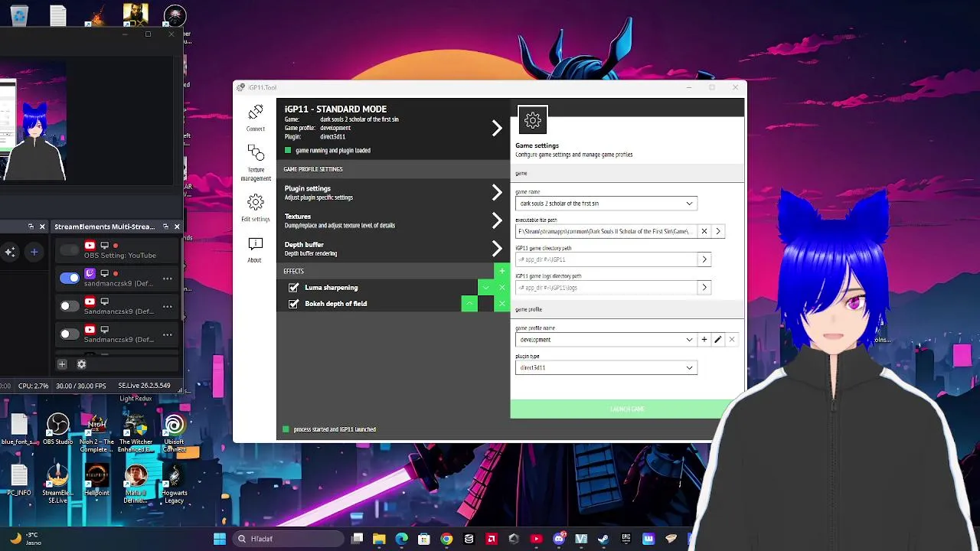Click 'process started and iGP11 launched' status

point(335,429)
